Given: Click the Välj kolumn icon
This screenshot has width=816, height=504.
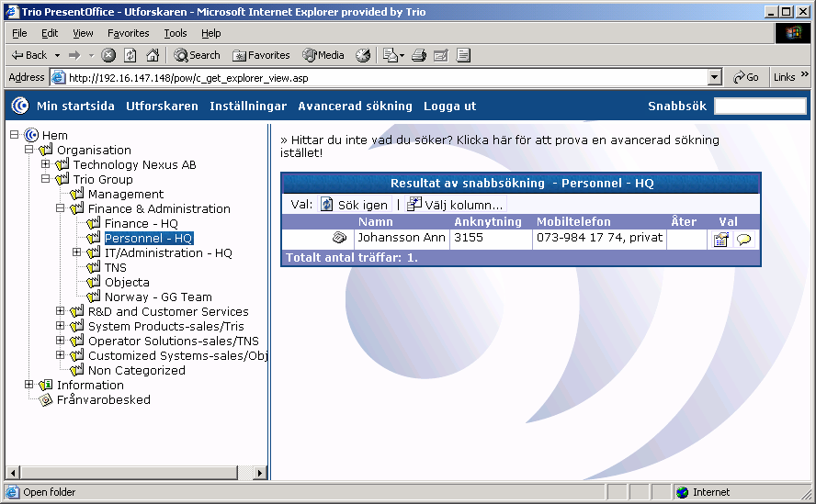Looking at the screenshot, I should point(414,205).
